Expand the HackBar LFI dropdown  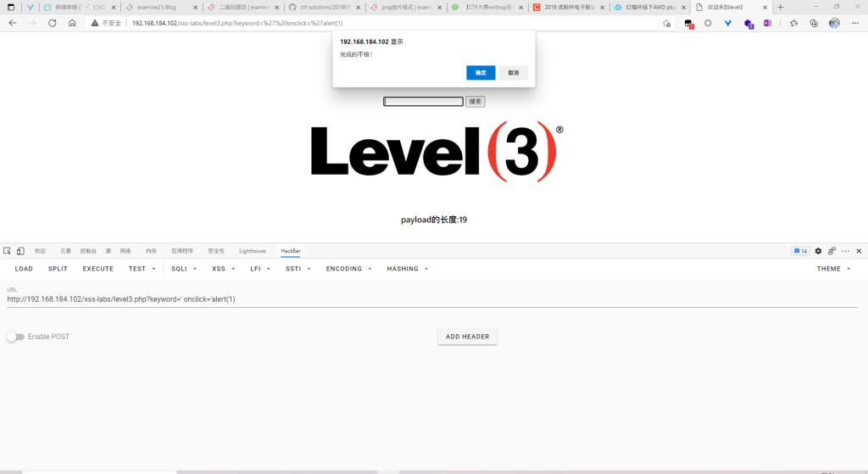[259, 269]
